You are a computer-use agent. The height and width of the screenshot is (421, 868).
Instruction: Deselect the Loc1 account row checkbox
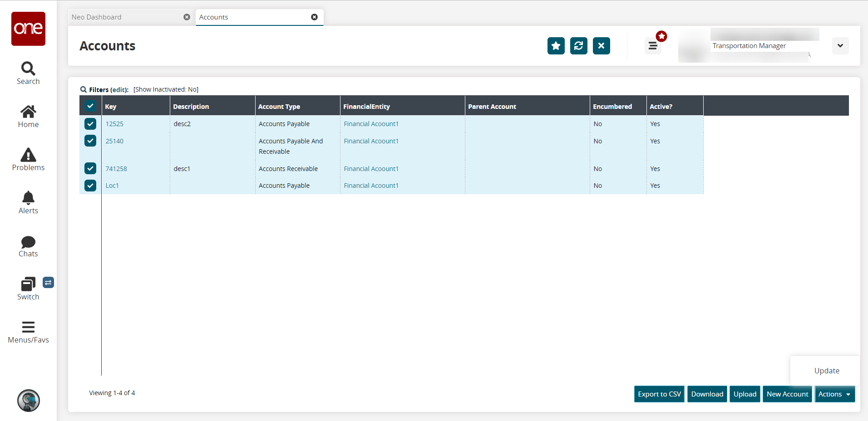click(x=90, y=186)
